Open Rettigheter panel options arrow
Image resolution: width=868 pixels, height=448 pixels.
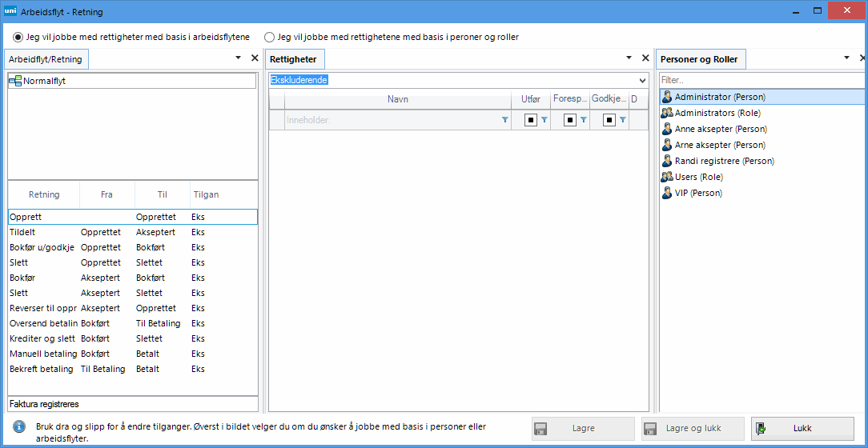[629, 58]
